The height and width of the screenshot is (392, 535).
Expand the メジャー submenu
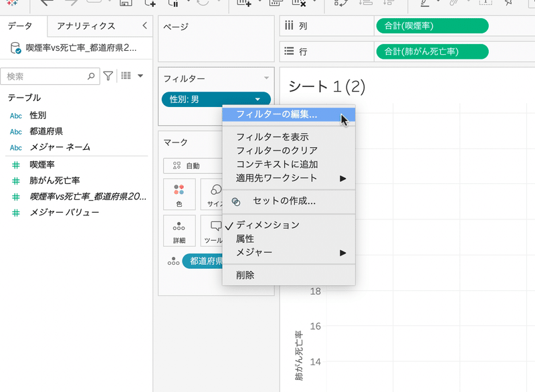289,253
